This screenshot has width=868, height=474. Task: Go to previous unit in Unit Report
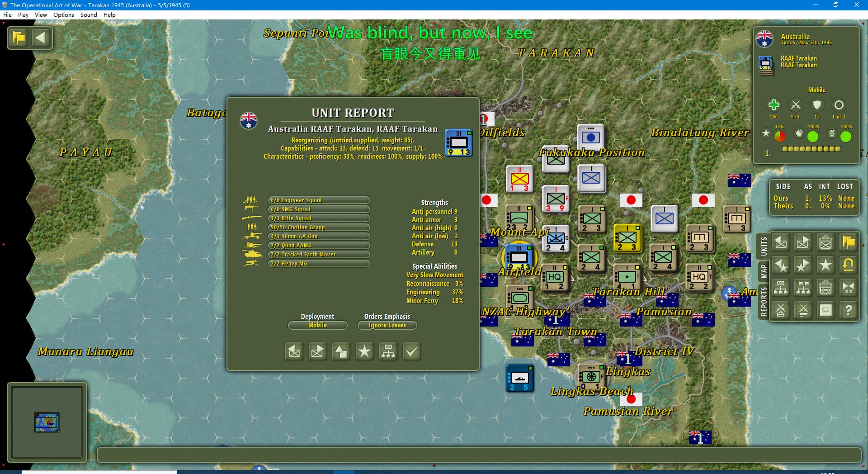[x=294, y=351]
